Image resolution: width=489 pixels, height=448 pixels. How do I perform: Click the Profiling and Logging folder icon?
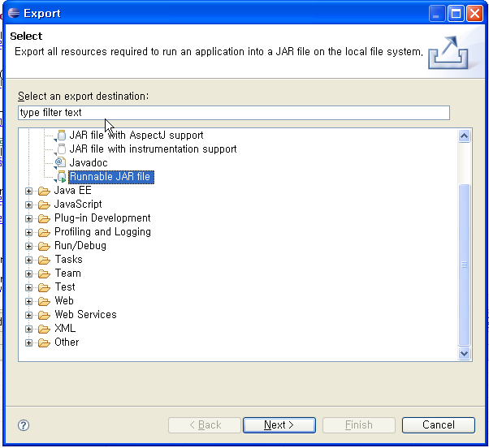click(44, 232)
